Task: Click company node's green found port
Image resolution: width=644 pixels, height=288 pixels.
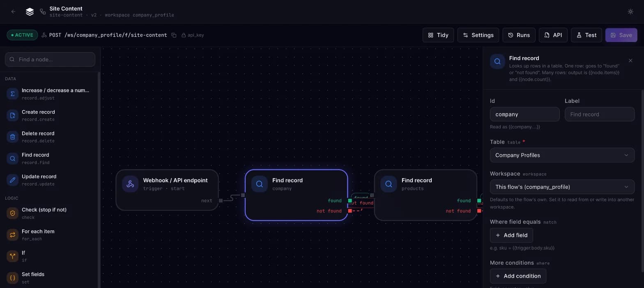Action: 350,201
